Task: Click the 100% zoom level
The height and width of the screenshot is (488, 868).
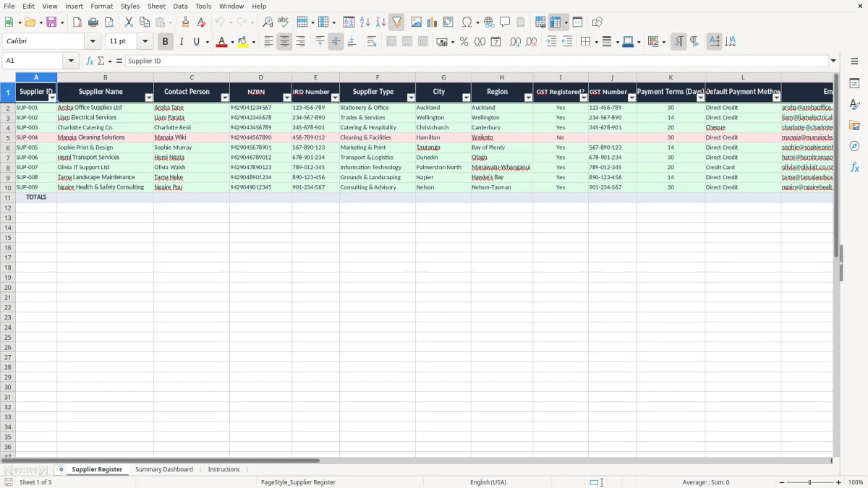Action: coord(856,482)
